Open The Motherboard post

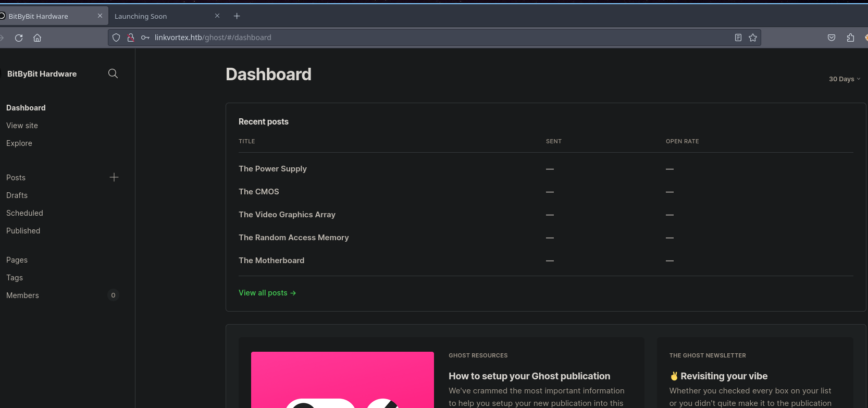coord(271,261)
